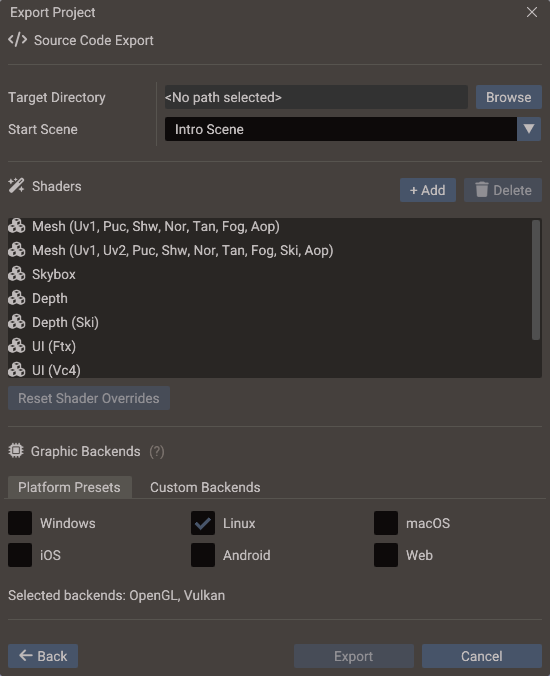Image resolution: width=550 pixels, height=676 pixels.
Task: Uncheck the Linux platform preset
Action: tap(203, 523)
